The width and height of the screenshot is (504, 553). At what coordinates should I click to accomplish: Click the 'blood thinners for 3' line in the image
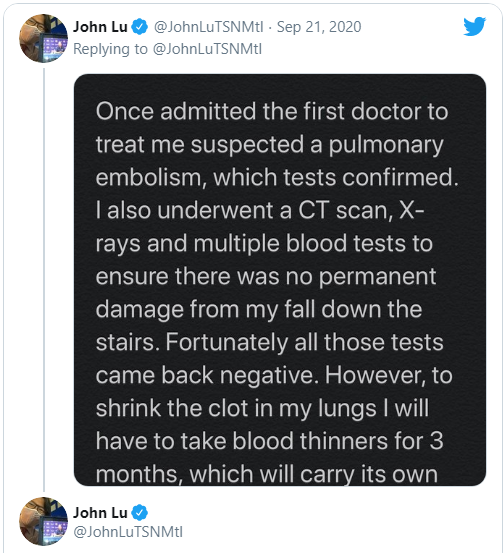(269, 441)
